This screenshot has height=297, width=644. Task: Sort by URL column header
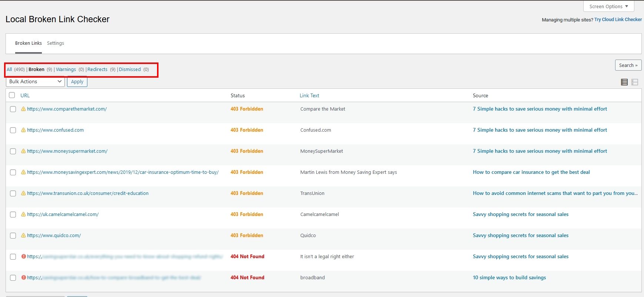pos(25,95)
